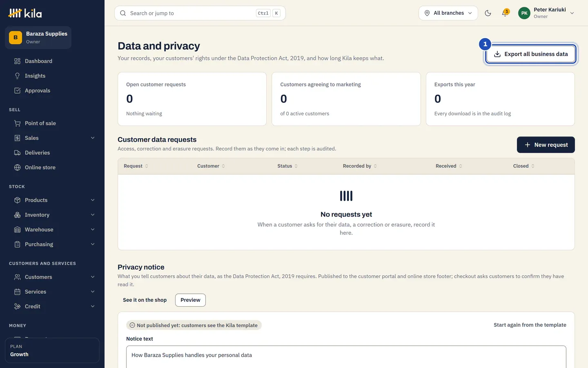Click into the Notice text box
This screenshot has width=588, height=368.
point(346,357)
